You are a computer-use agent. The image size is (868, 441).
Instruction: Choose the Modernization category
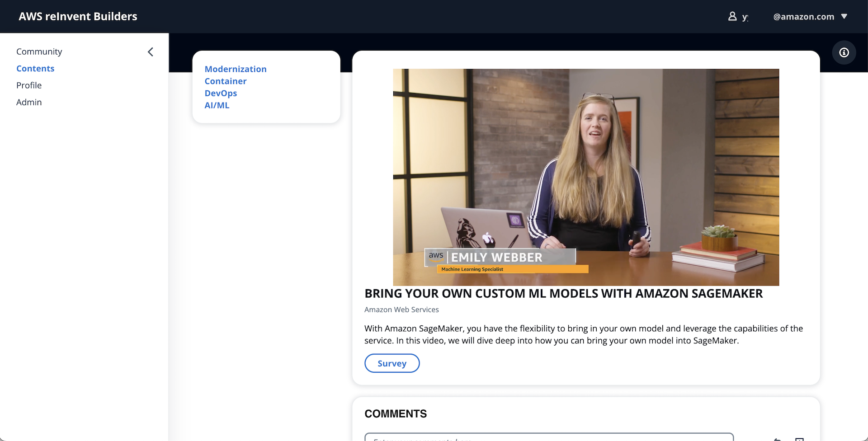point(236,69)
